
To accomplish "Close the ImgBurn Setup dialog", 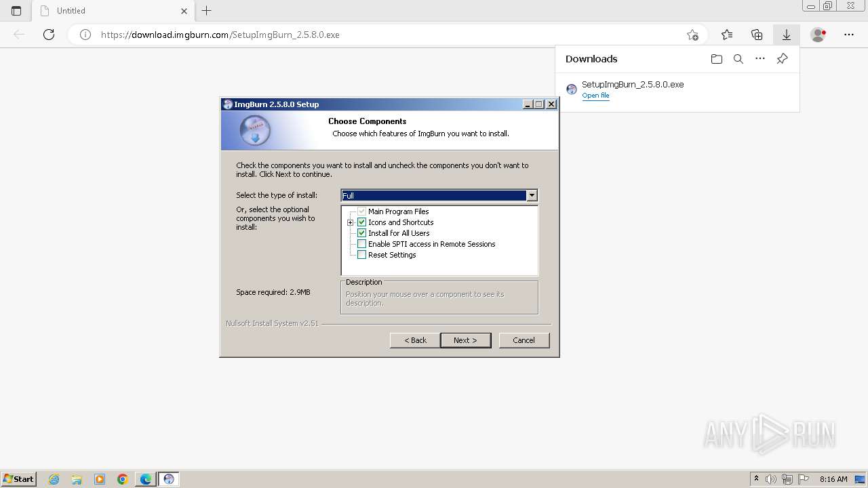I will pos(551,104).
